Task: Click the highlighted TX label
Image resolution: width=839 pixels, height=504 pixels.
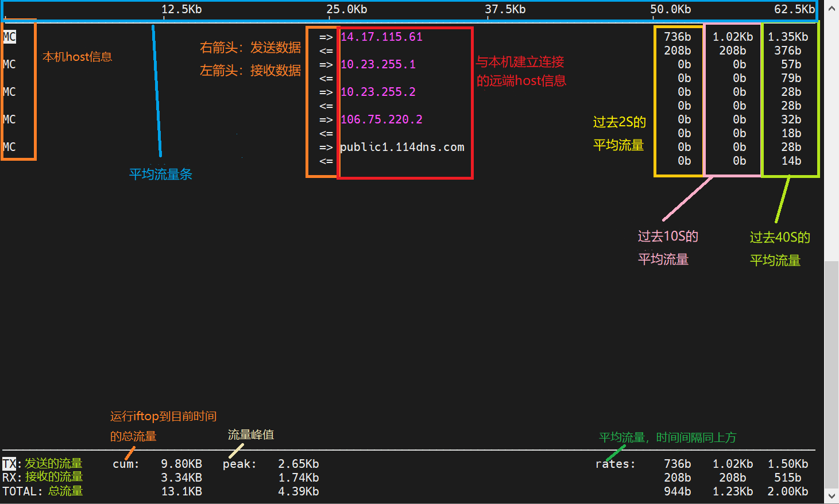Action: 9,463
